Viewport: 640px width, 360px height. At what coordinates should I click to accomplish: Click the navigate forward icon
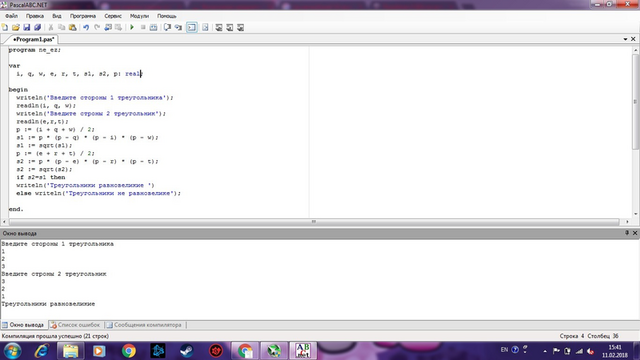(x=118, y=27)
